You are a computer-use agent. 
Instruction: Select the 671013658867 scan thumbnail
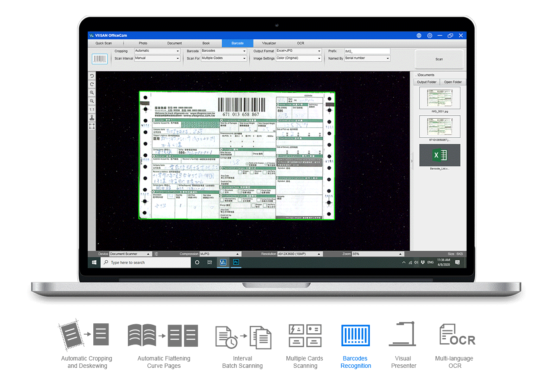tap(439, 126)
